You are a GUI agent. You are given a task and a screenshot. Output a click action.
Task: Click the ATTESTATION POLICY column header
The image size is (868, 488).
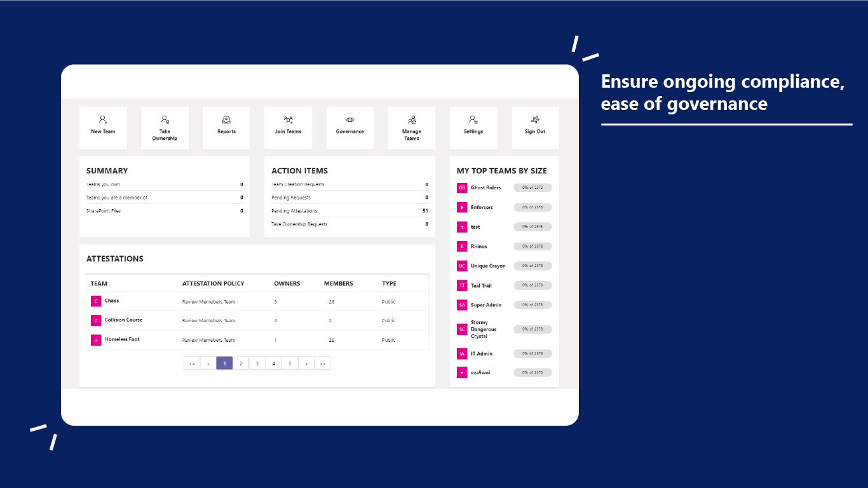click(x=213, y=283)
